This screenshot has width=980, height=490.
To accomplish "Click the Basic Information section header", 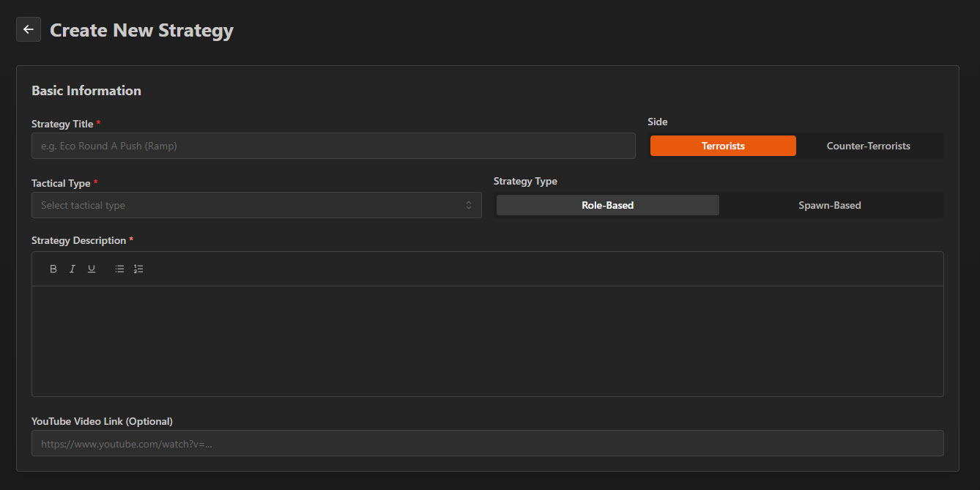I will [x=86, y=90].
